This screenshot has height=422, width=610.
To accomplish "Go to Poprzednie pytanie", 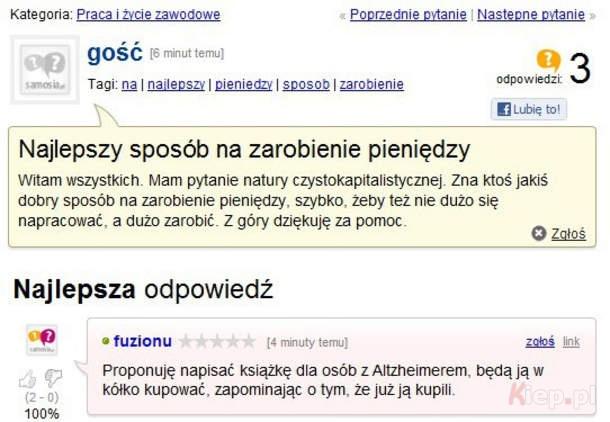I will pos(408,15).
